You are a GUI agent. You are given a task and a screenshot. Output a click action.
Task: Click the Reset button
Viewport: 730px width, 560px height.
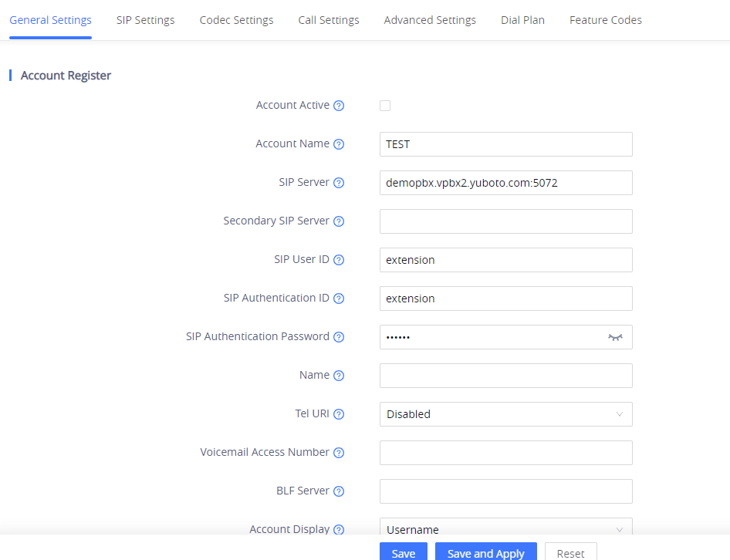pos(571,552)
